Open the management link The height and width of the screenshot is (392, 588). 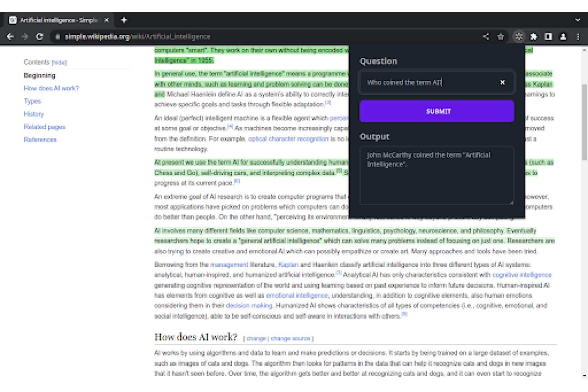click(229, 265)
